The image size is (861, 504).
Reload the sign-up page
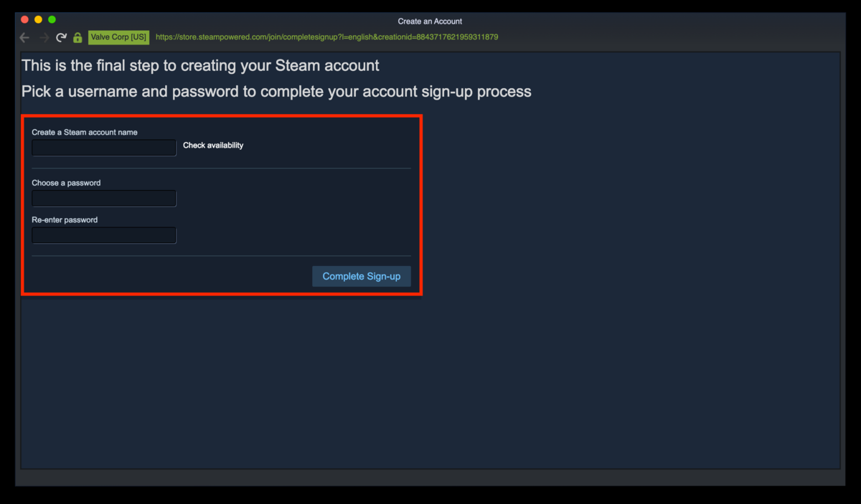pos(62,37)
